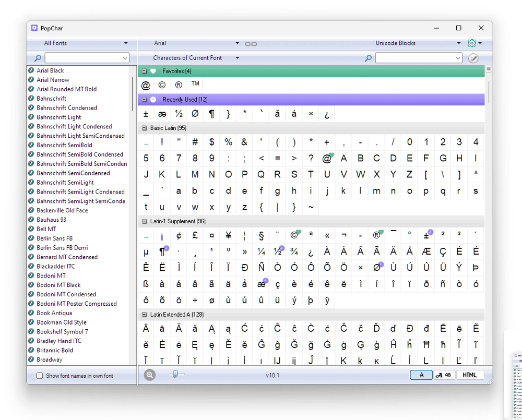Screen dimensions: 522x420
Task: Collapse the Basic Latin block
Action: coord(145,128)
